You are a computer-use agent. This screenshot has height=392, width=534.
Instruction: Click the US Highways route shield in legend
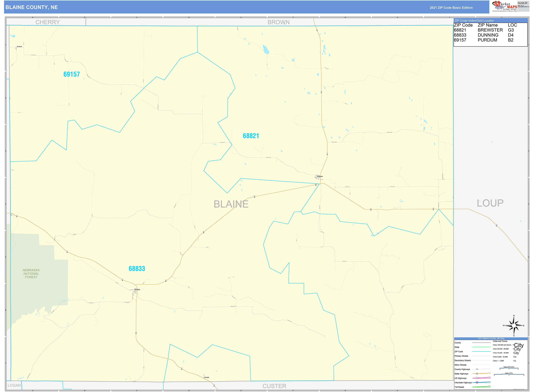coord(477,378)
